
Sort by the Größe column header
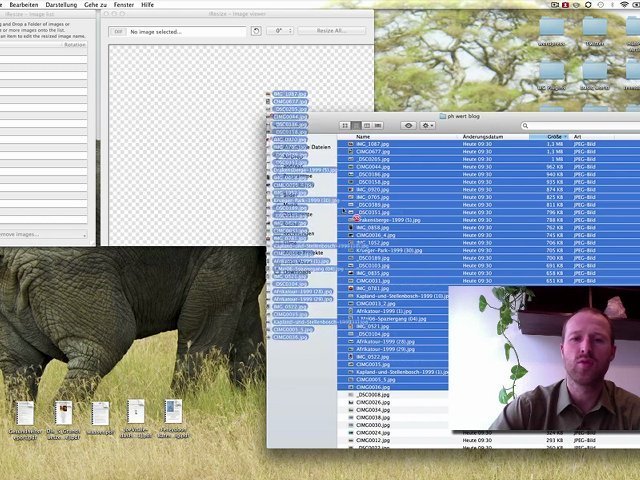[555, 136]
